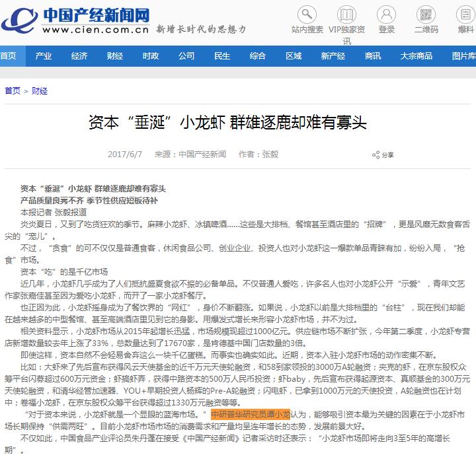Open the 新产经 navigation item
This screenshot has height=457, width=476.
click(333, 55)
